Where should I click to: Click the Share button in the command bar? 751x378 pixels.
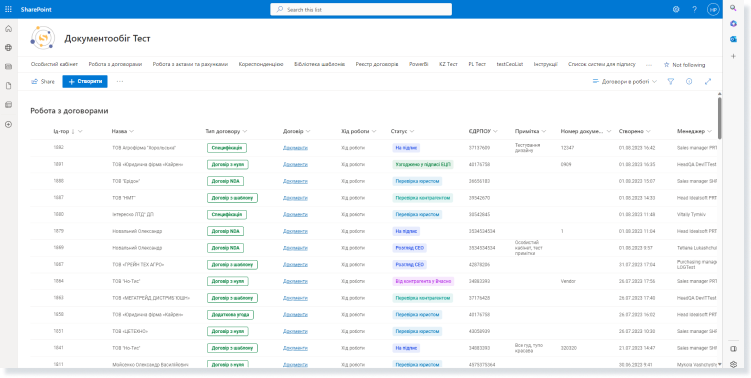[x=43, y=81]
